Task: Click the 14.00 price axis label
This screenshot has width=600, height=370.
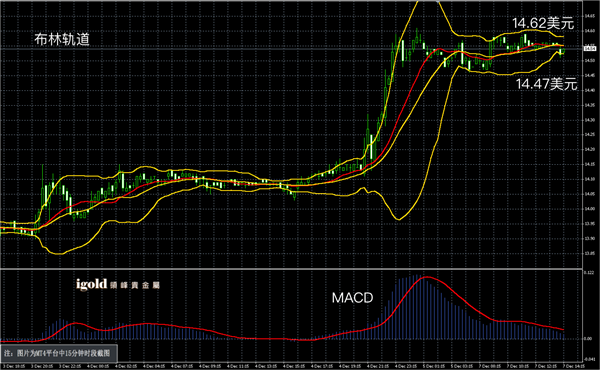Action: pos(590,209)
